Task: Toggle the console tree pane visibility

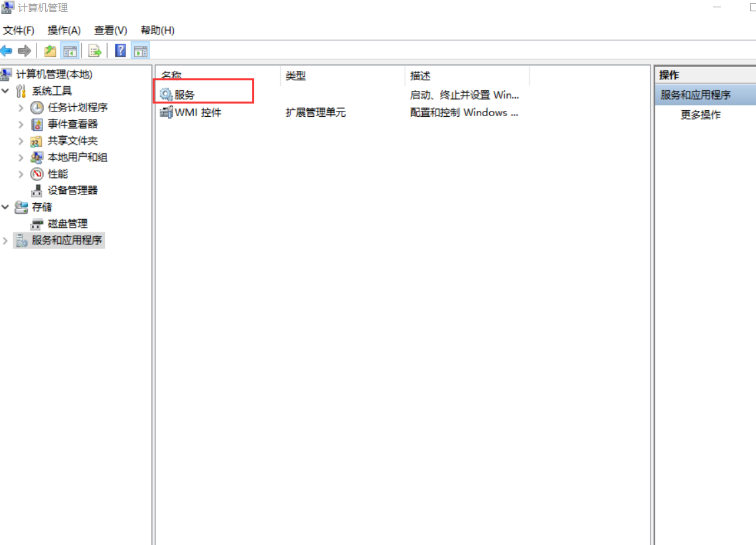Action: tap(70, 50)
